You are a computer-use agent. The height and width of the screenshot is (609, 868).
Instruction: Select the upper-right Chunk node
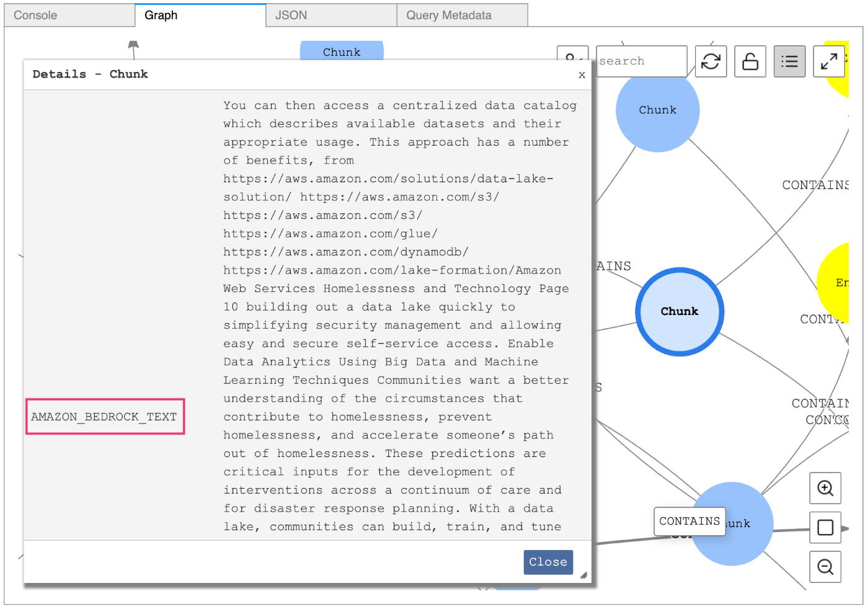(658, 110)
